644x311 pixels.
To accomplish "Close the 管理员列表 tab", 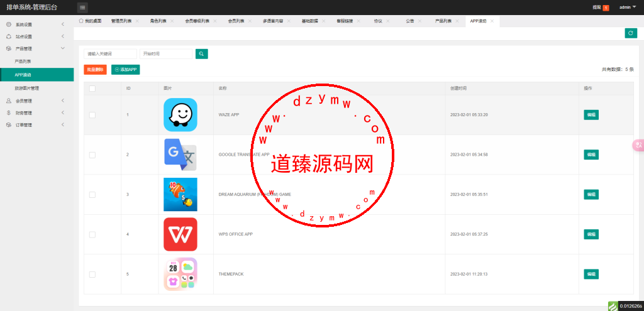I will tap(137, 21).
